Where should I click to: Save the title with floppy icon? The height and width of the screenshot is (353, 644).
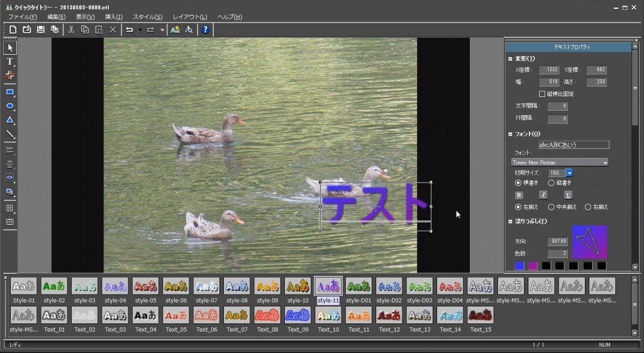coord(40,30)
